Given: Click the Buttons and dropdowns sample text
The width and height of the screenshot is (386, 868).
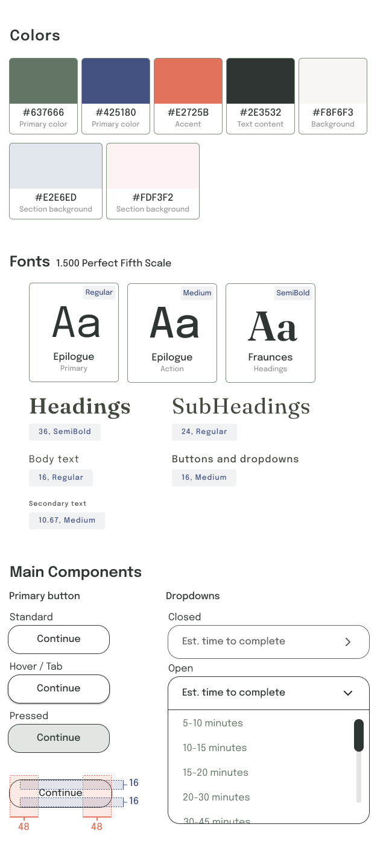Looking at the screenshot, I should click(x=235, y=459).
